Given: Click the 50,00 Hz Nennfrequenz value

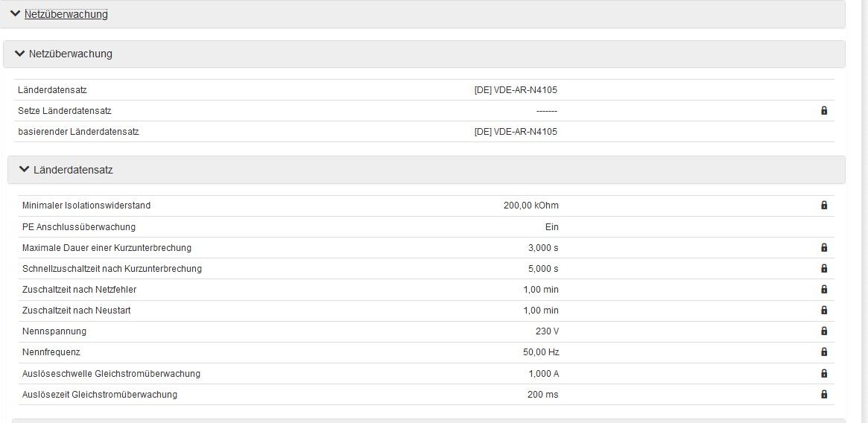Looking at the screenshot, I should tap(541, 352).
